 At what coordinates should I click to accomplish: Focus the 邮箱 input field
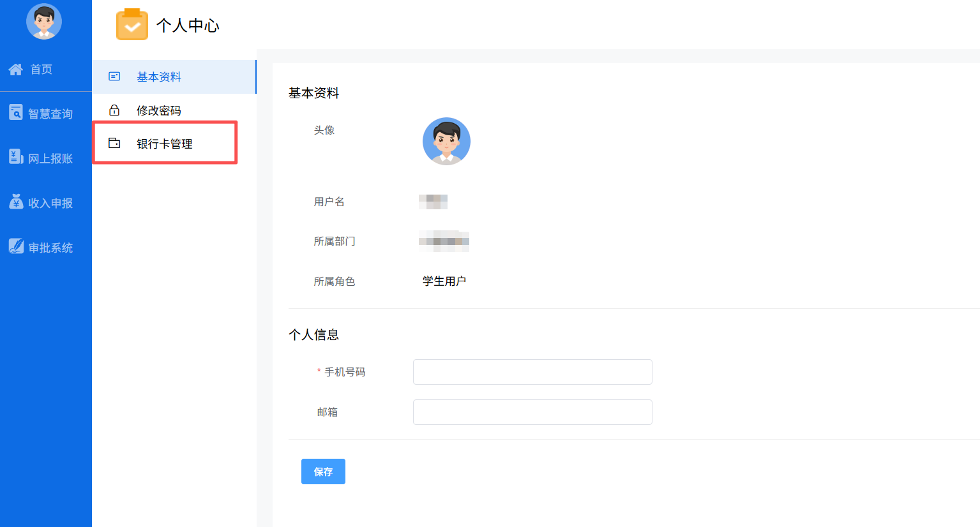[x=532, y=412]
